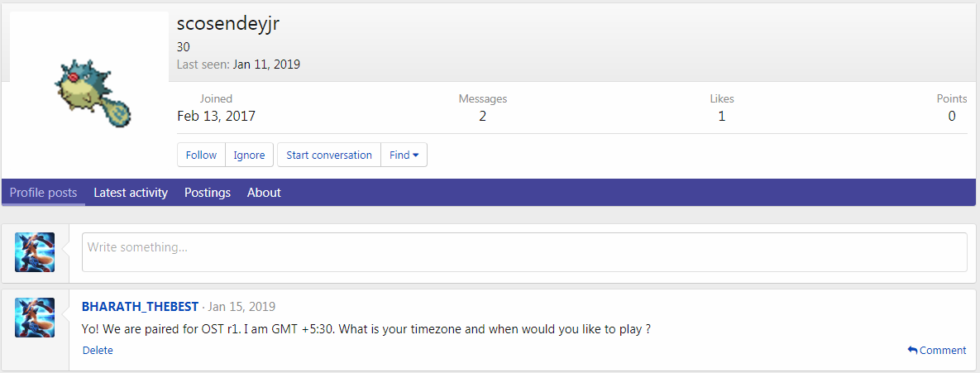The image size is (980, 373).
Task: Switch to the Profile posts tab
Action: 43,193
